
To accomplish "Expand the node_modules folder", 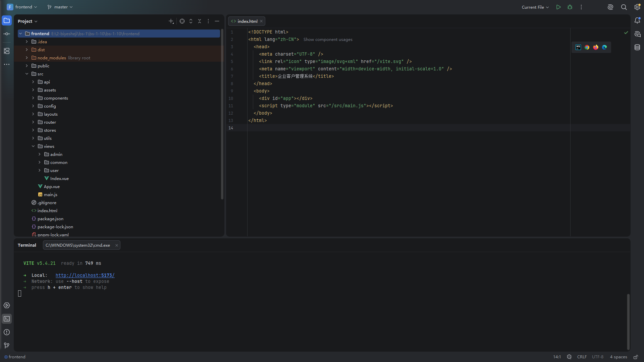I will coord(27,58).
